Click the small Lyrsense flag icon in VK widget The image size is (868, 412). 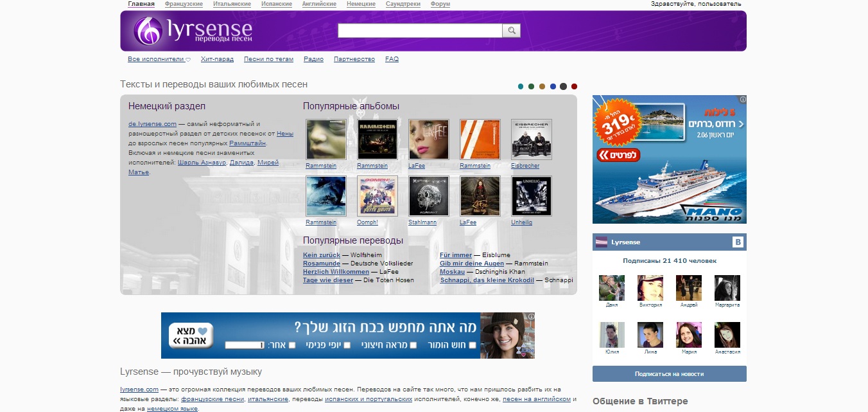tap(602, 242)
